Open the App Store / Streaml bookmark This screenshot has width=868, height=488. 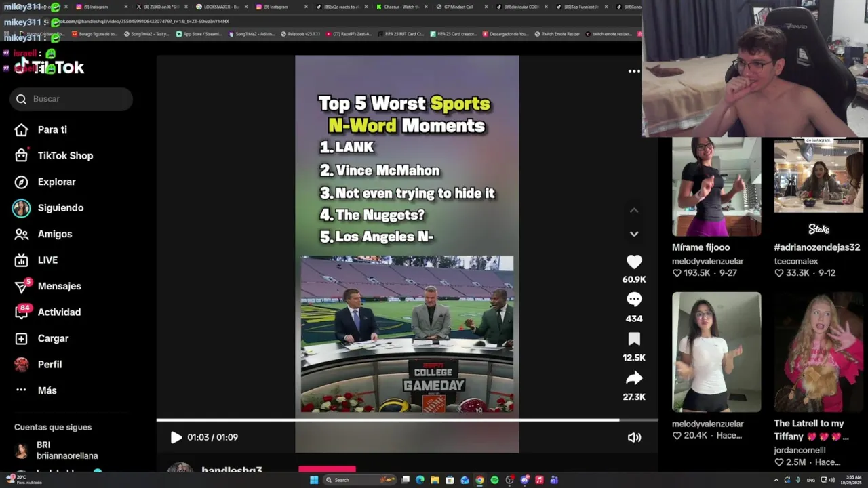[199, 34]
